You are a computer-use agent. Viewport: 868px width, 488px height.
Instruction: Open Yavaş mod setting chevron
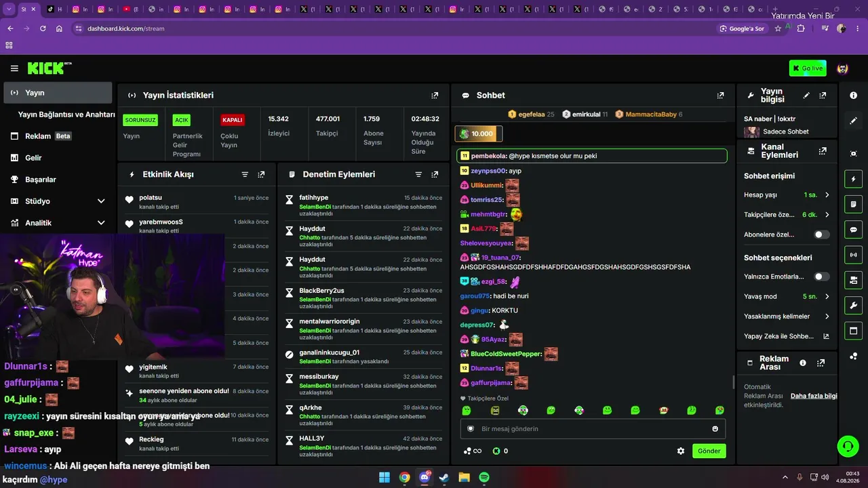click(x=827, y=296)
